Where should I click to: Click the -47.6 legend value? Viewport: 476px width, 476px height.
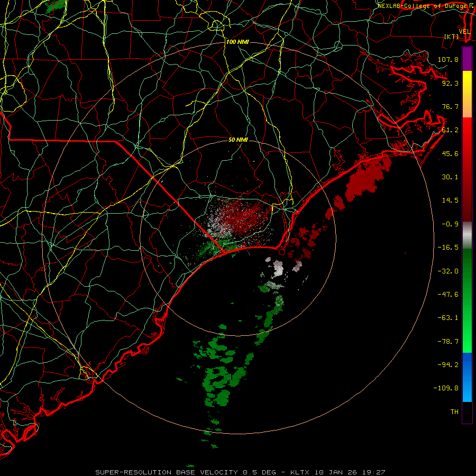(448, 295)
